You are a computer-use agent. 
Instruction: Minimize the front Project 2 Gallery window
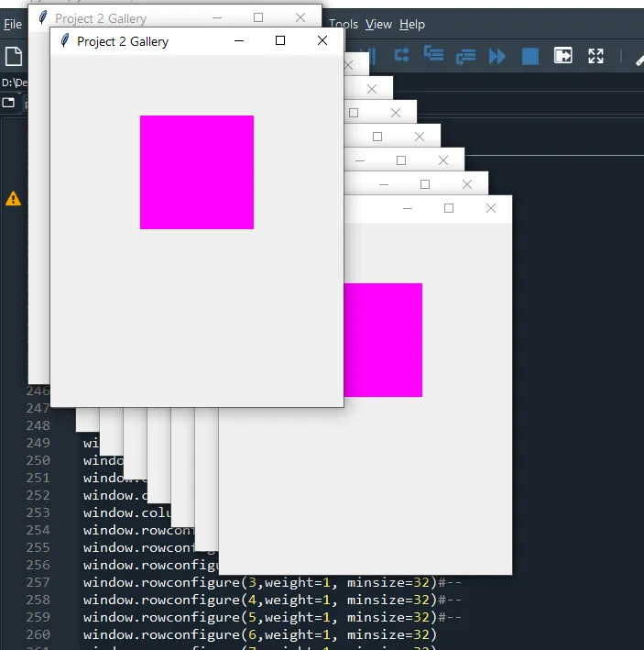tap(239, 40)
